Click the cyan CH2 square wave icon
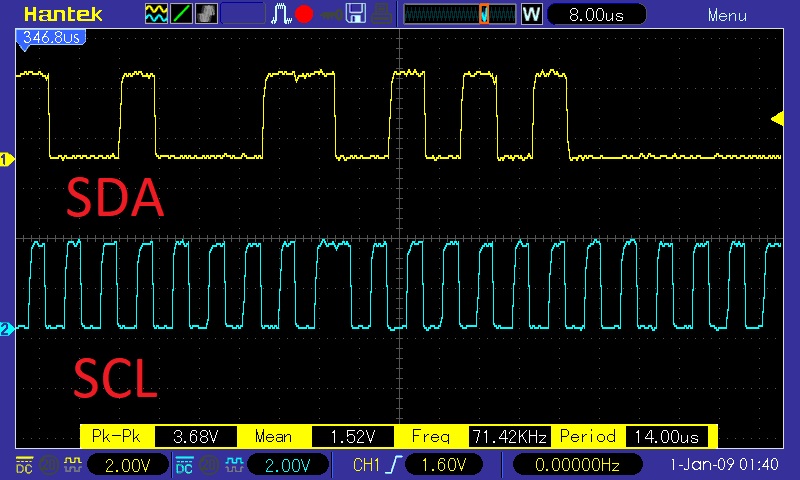The height and width of the screenshot is (480, 800). tap(234, 465)
